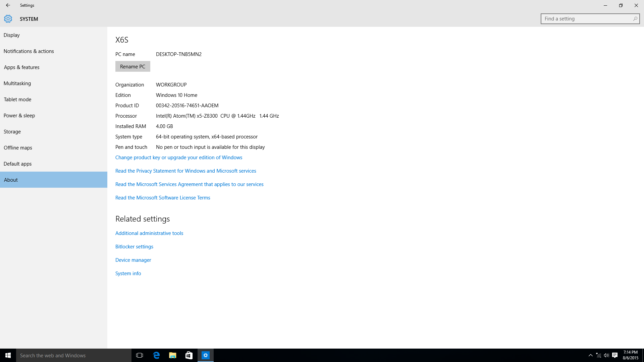The image size is (644, 362).
Task: Open the Display settings page
Action: click(x=54, y=35)
